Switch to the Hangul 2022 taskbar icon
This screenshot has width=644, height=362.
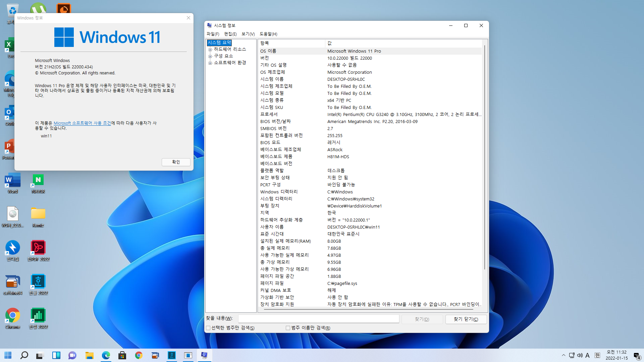172,355
